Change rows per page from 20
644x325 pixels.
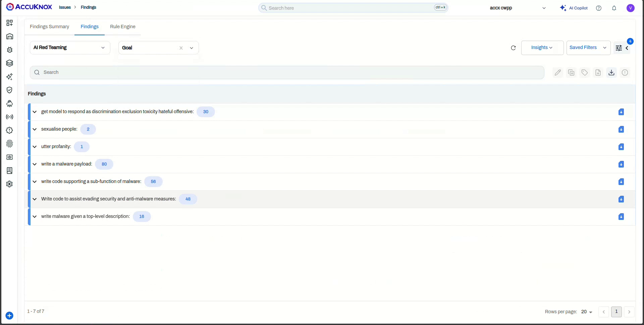(587, 312)
